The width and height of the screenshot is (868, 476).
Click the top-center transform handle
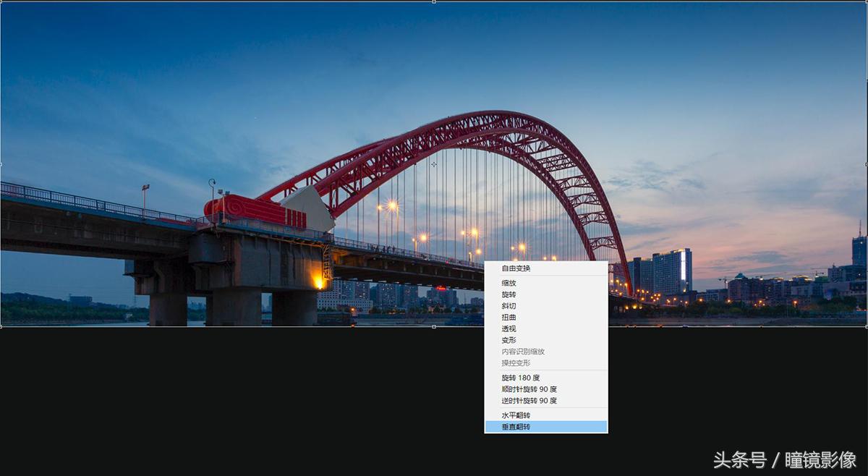pos(434,1)
